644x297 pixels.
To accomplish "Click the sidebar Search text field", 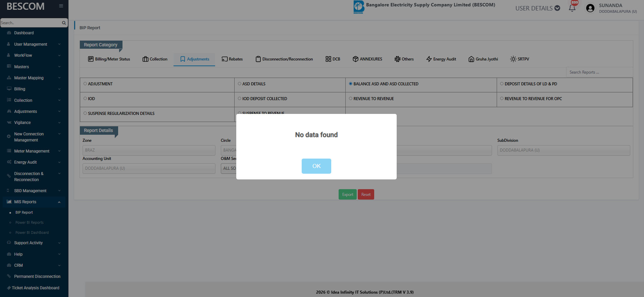I will click(x=31, y=23).
